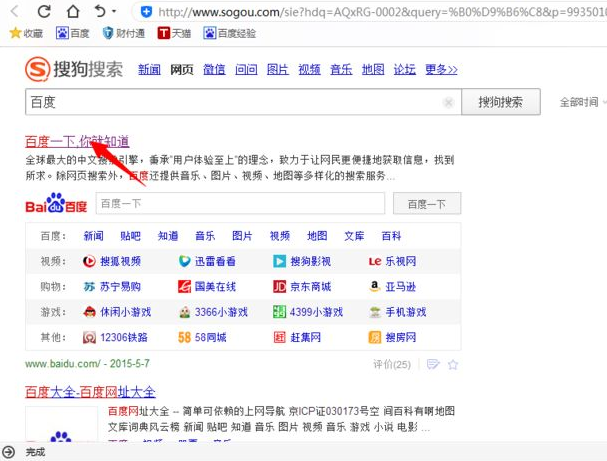The height and width of the screenshot is (461, 607).
Task: Click the 百度一下 button in Baidu card
Action: click(427, 204)
